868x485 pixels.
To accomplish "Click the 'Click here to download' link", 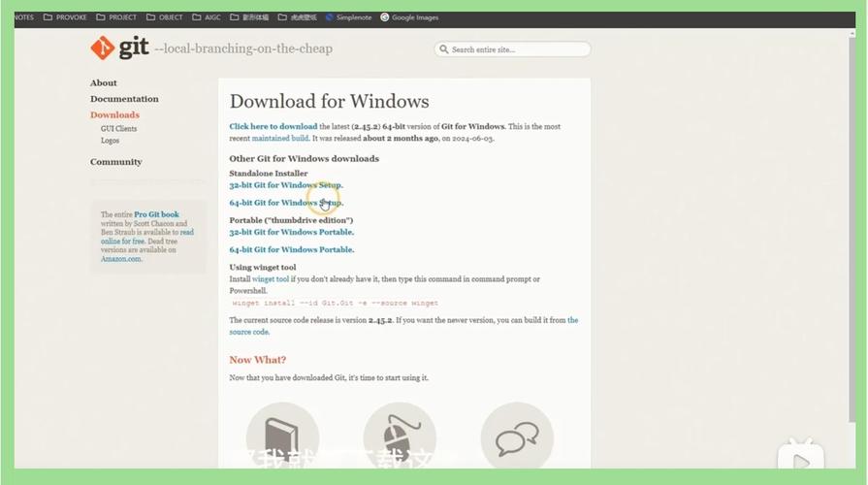I will tap(273, 126).
